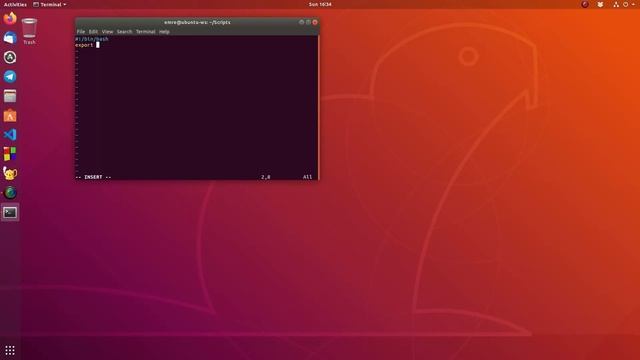Open Thunderbird mail from the dock
The height and width of the screenshot is (360, 640).
[10, 38]
